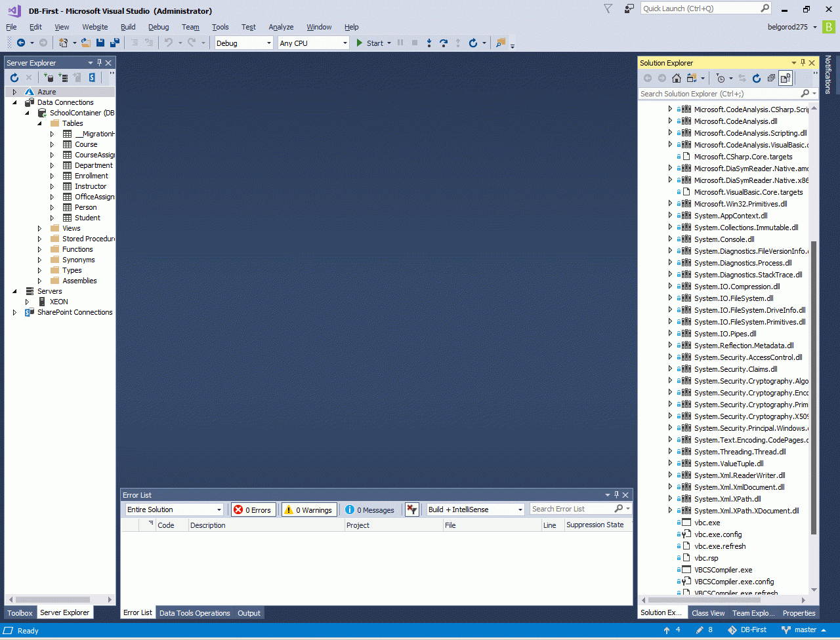Toggle the 0 Errors filter button
This screenshot has width=840, height=640.
tap(253, 510)
